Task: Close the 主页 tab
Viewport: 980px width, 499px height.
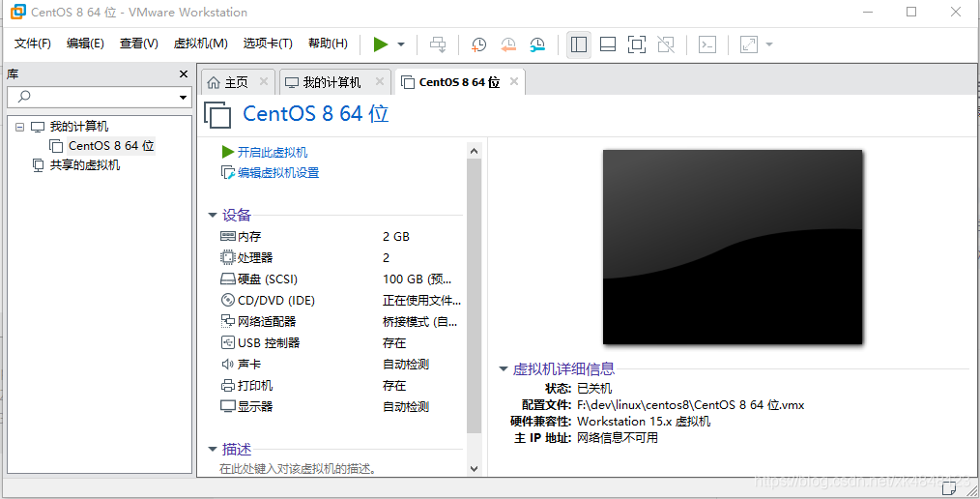Action: pyautogui.click(x=264, y=81)
